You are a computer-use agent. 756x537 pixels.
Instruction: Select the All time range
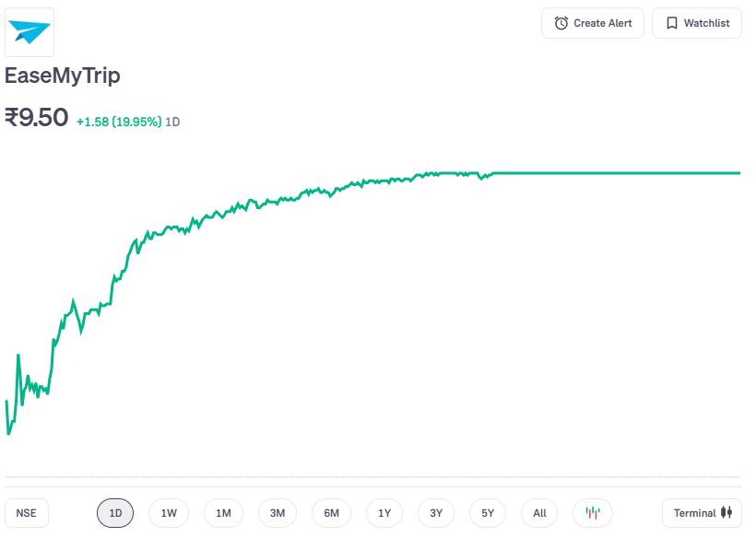539,513
